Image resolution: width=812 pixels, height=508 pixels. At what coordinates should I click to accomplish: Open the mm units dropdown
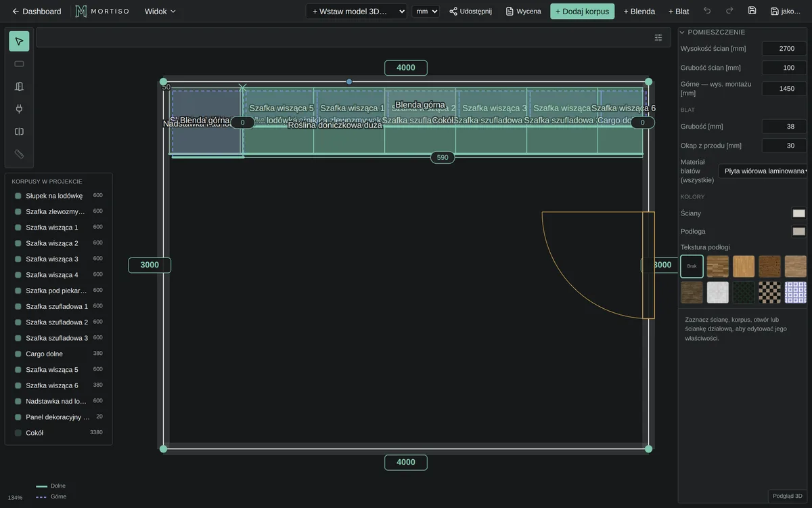click(x=426, y=12)
